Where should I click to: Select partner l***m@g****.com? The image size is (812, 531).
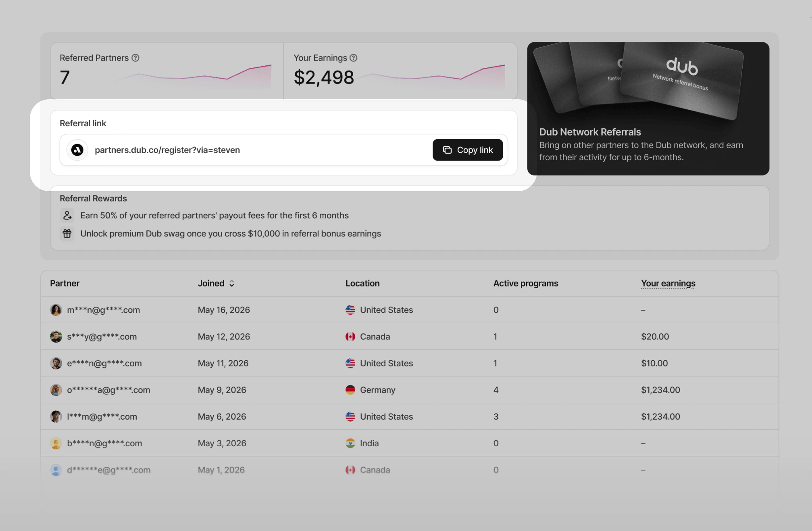point(102,416)
